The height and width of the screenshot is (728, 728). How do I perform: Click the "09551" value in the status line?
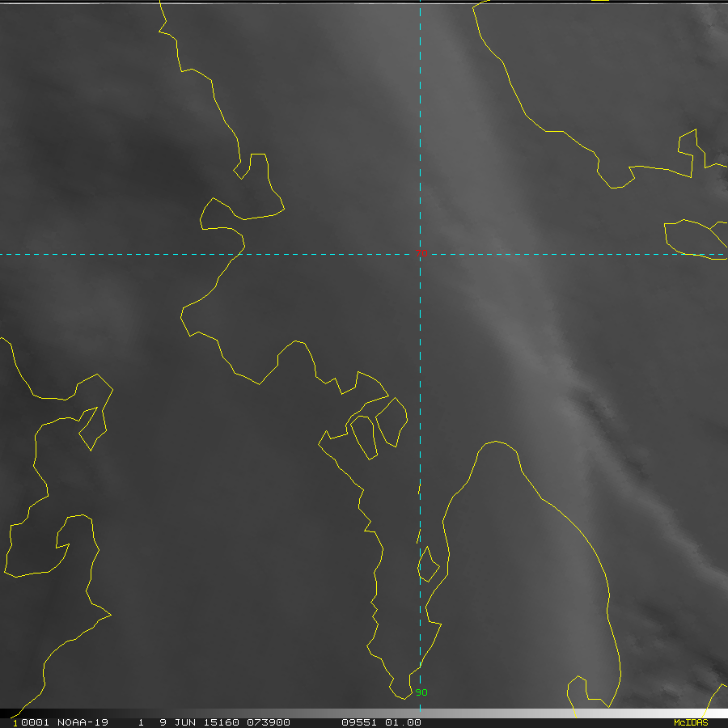click(x=359, y=722)
